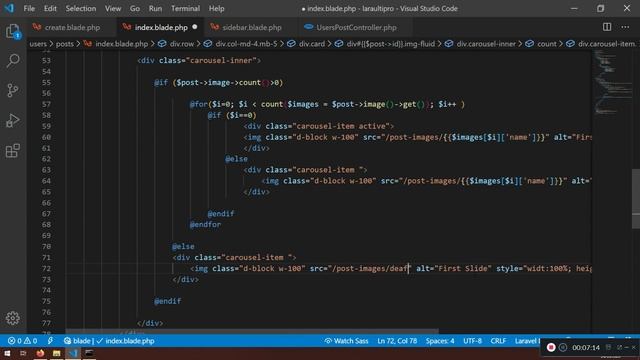Open the Source Control view
640x360 pixels.
click(x=13, y=90)
